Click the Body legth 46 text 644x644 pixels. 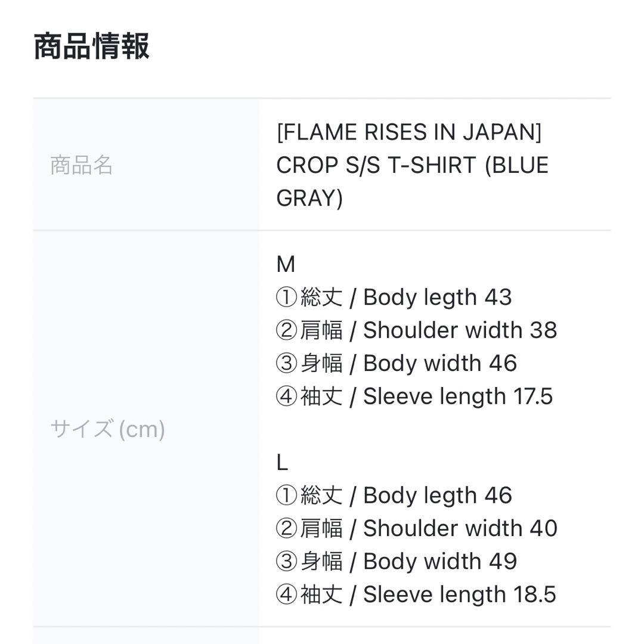437,496
